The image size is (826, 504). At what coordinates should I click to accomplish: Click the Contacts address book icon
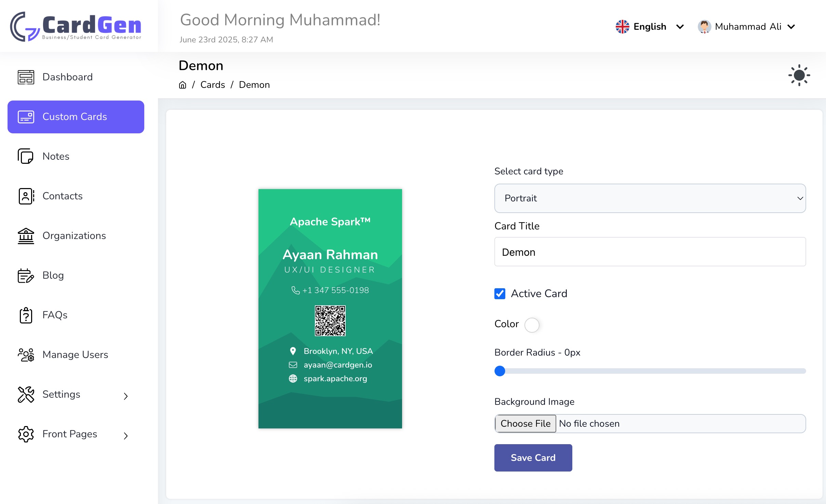[26, 196]
